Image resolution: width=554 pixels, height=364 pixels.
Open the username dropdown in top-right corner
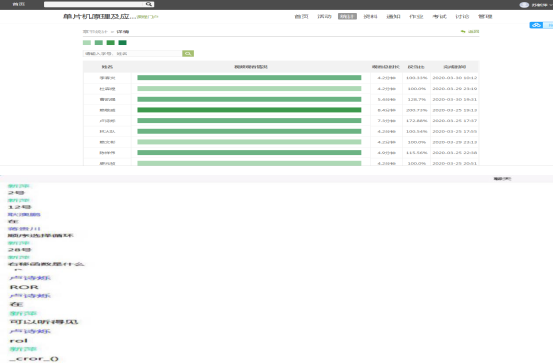(541, 5)
